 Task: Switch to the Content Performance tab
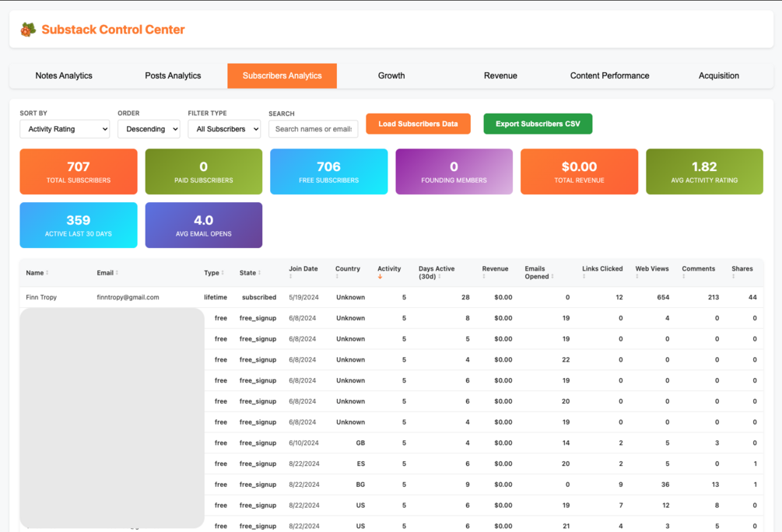point(610,75)
